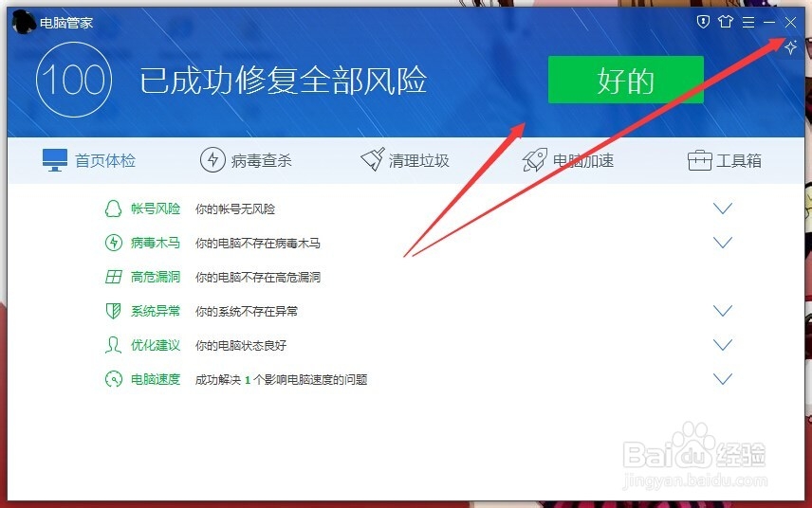Click the sparkle star icon below close
Screen dimensions: 812x508
click(790, 47)
